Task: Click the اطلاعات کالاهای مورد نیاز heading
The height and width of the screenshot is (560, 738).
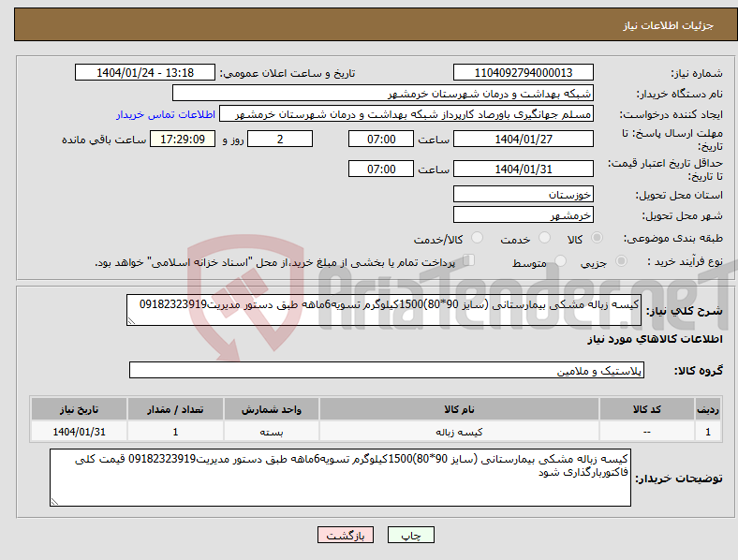Action: (x=655, y=339)
